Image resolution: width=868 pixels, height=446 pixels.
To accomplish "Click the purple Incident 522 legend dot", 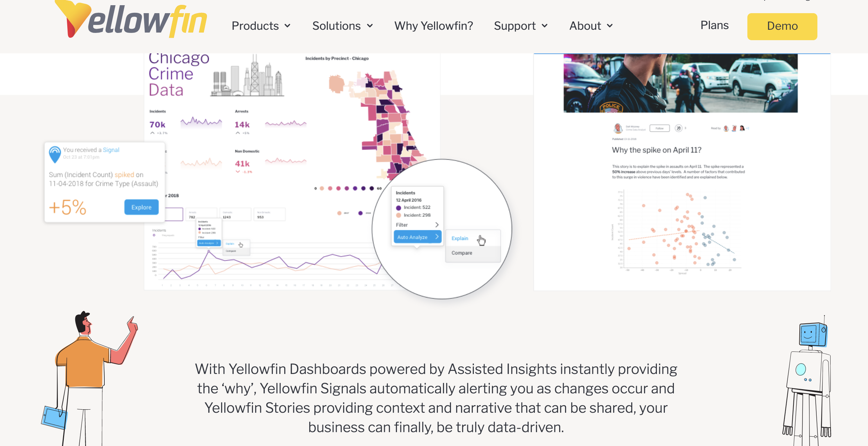I will click(398, 208).
